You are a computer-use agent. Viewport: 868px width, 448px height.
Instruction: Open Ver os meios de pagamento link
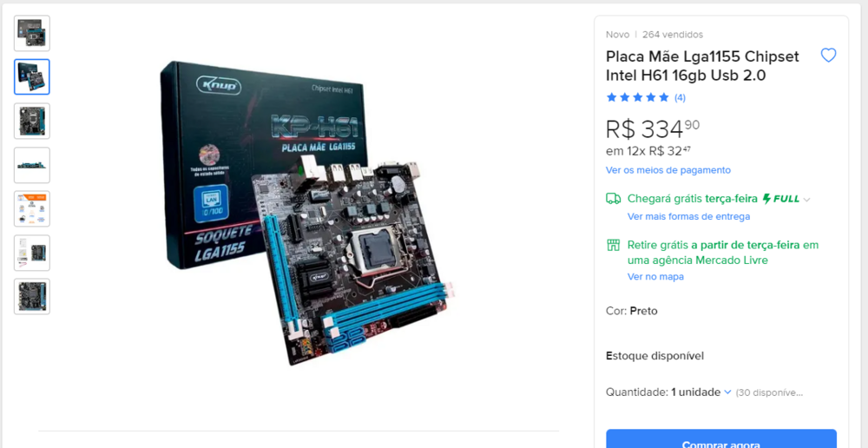click(668, 170)
